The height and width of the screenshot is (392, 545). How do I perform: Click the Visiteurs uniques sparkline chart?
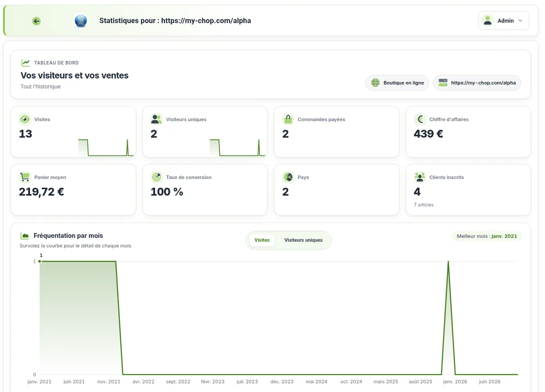point(238,148)
